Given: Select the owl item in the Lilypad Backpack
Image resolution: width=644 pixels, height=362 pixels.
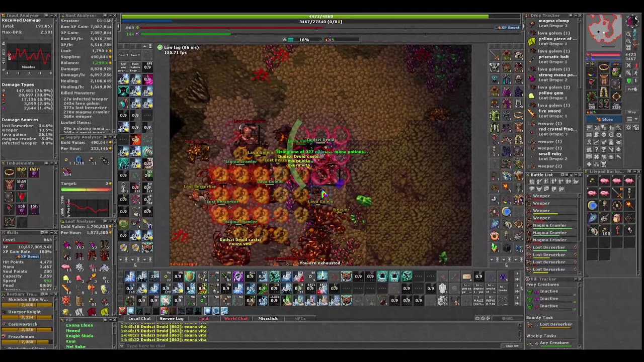Looking at the screenshot, I should pyautogui.click(x=617, y=218).
